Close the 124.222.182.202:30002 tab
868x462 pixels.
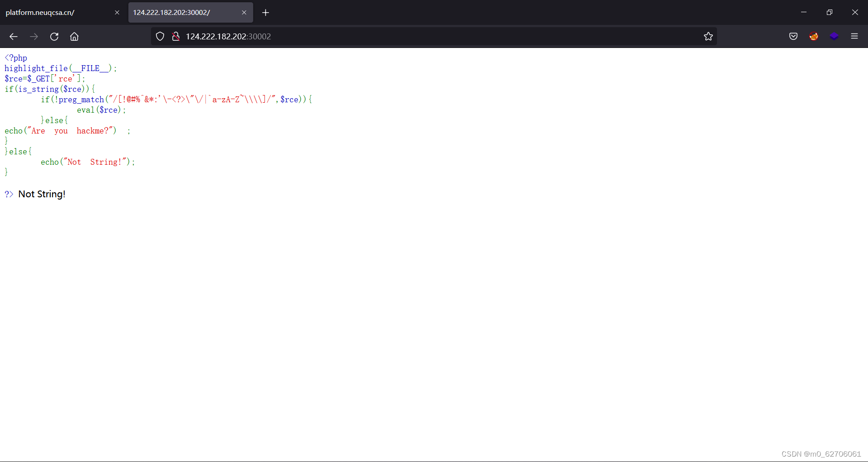click(244, 13)
